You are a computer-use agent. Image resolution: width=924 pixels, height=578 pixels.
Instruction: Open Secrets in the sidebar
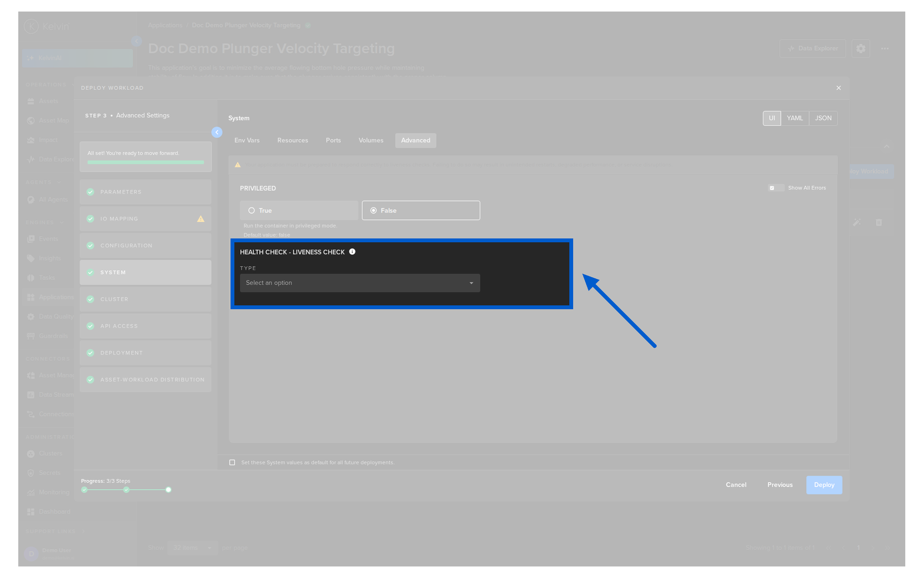coord(49,473)
